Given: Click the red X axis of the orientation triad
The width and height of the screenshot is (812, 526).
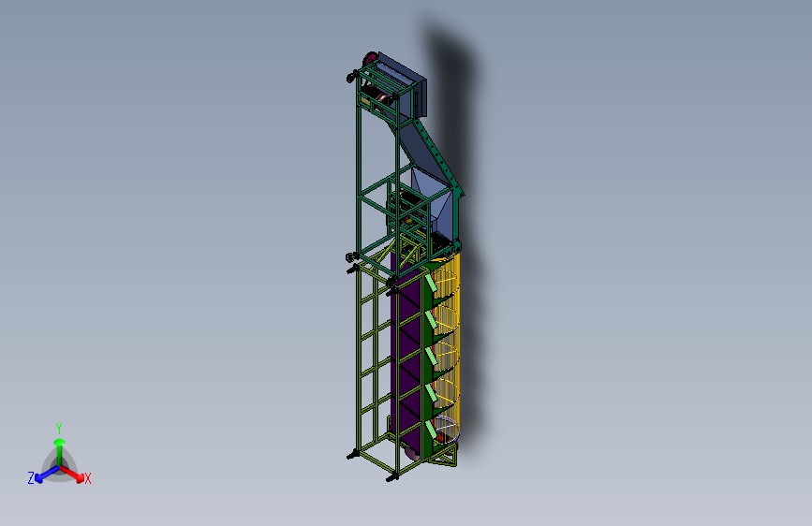Looking at the screenshot, I should pyautogui.click(x=72, y=474).
